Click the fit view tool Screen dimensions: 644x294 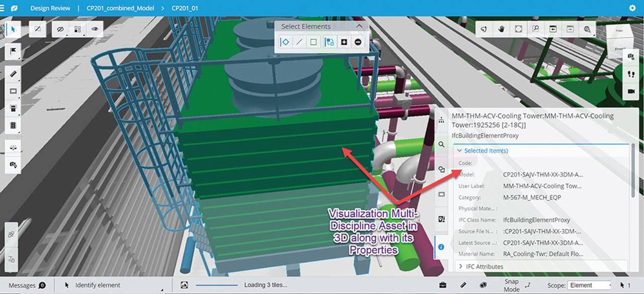pyautogui.click(x=518, y=29)
